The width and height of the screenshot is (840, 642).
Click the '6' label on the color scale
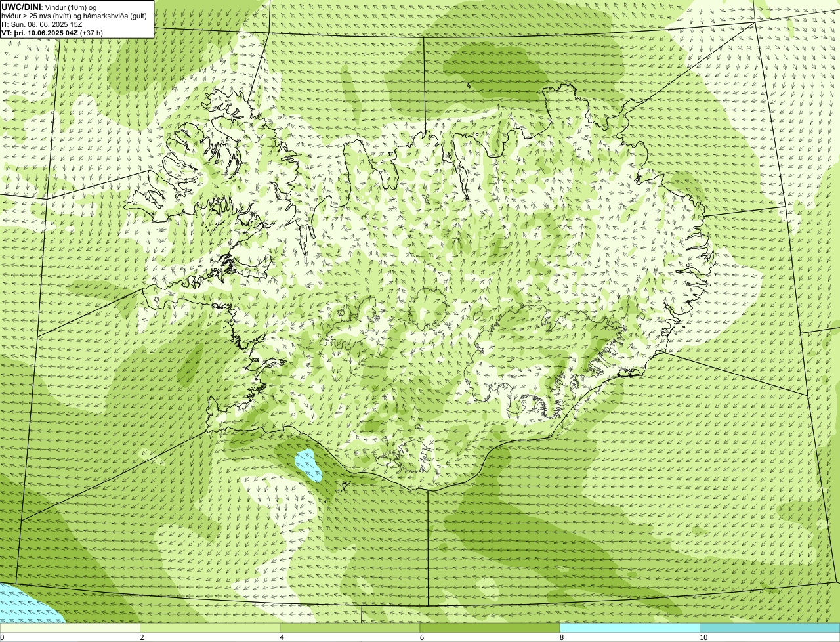click(x=421, y=637)
